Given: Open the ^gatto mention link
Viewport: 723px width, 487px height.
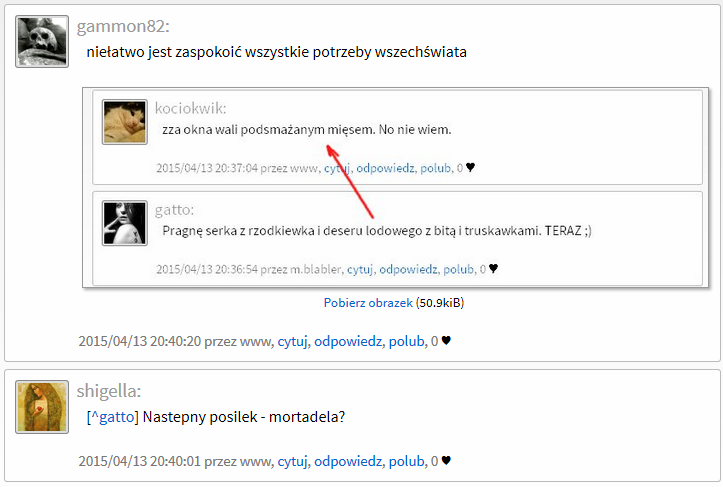Looking at the screenshot, I should (113, 417).
